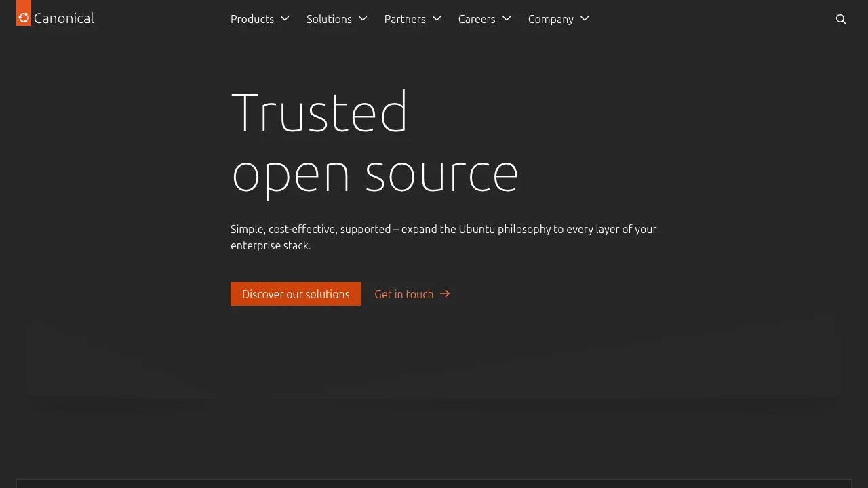Click the Canonical wordmark to go home
Screen dimensions: 868x488
(x=64, y=18)
